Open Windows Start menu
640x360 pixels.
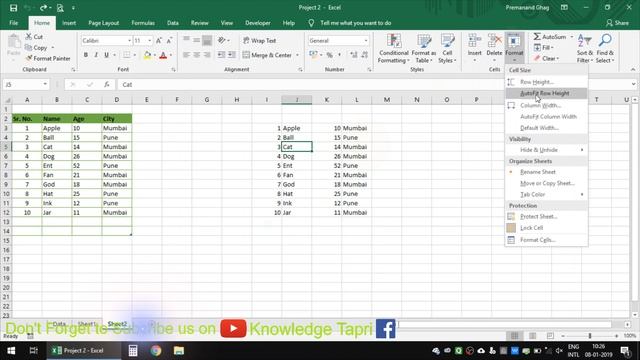[x=11, y=351]
